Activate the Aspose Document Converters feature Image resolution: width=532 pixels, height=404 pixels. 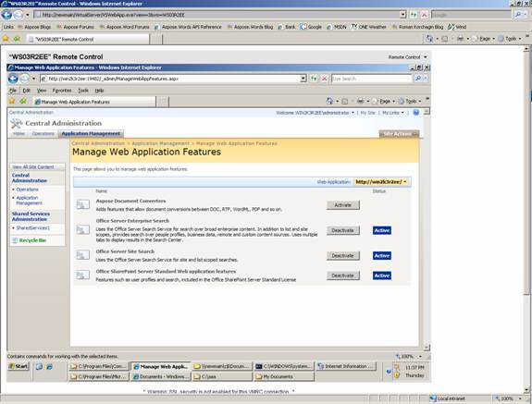pos(342,204)
